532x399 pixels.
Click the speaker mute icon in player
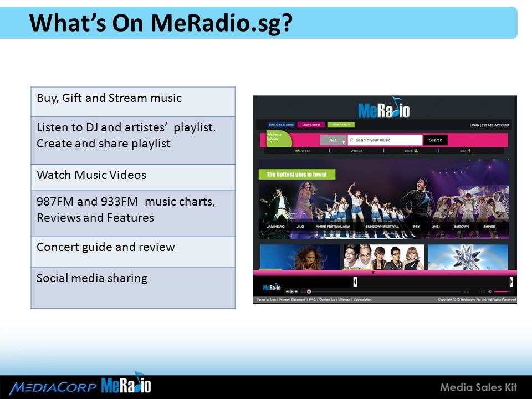click(489, 291)
